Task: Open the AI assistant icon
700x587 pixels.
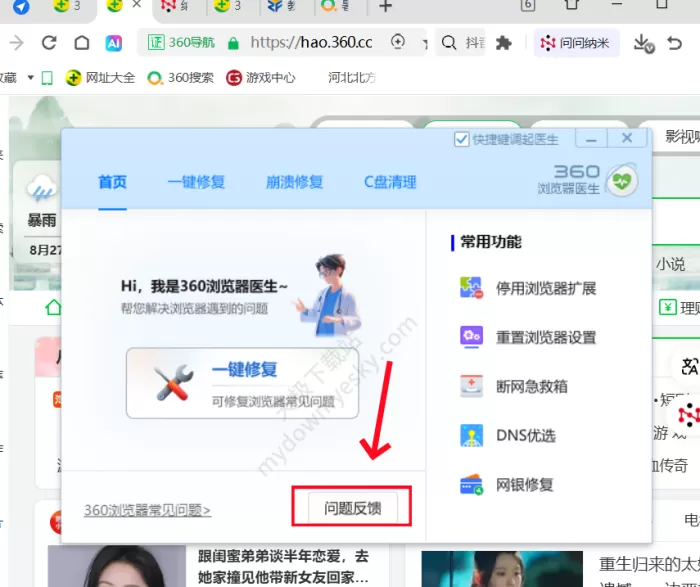Action: [x=113, y=43]
